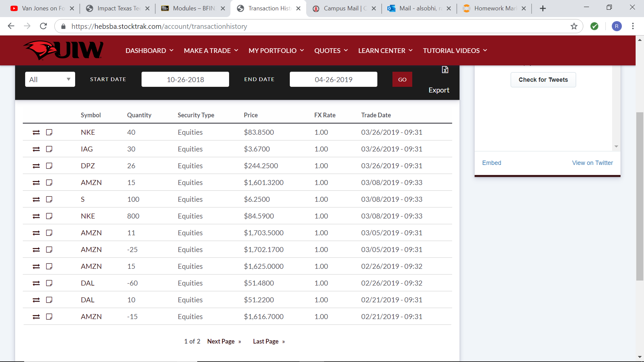This screenshot has width=644, height=362.
Task: Open the note icon for NKE 40 row
Action: [49, 132]
